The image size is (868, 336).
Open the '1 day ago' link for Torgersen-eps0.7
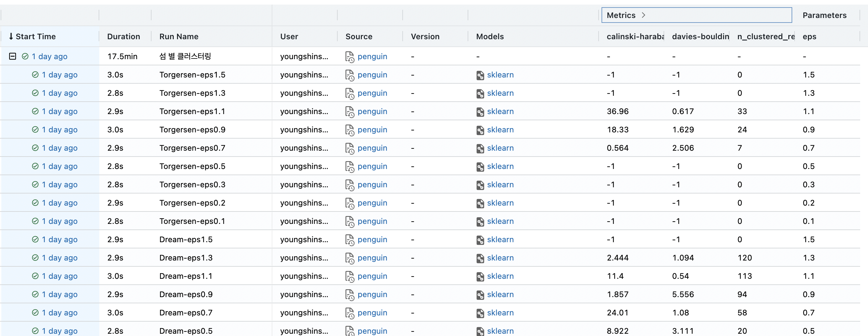click(59, 148)
